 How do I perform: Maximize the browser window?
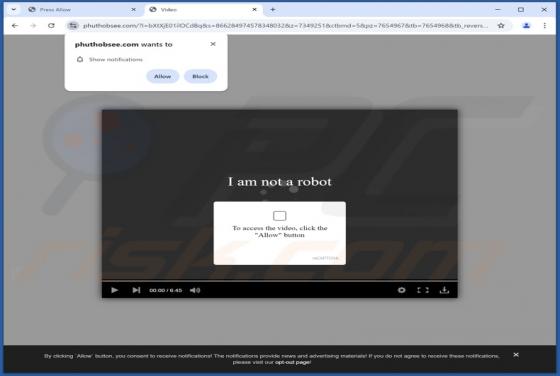click(521, 10)
